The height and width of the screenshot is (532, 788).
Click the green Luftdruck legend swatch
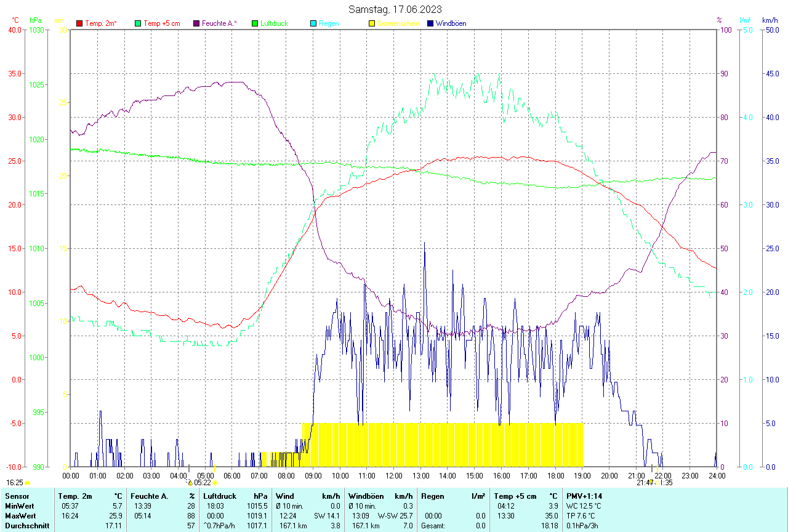255,23
